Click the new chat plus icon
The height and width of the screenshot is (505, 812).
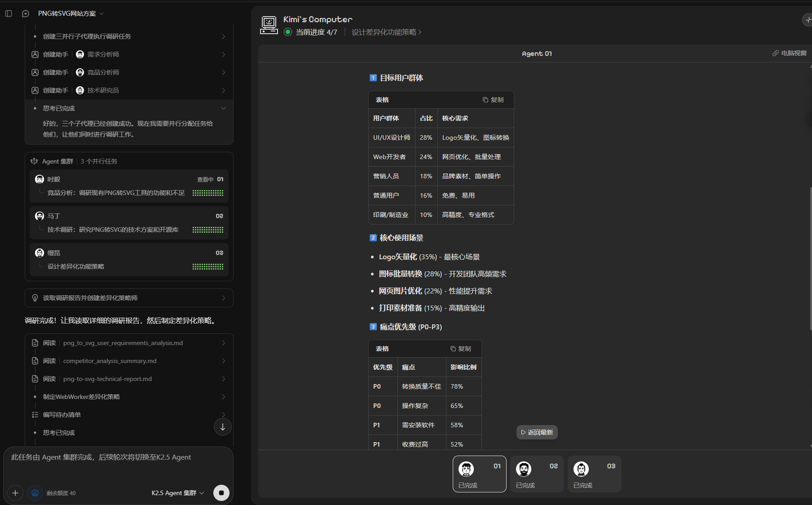[26, 13]
